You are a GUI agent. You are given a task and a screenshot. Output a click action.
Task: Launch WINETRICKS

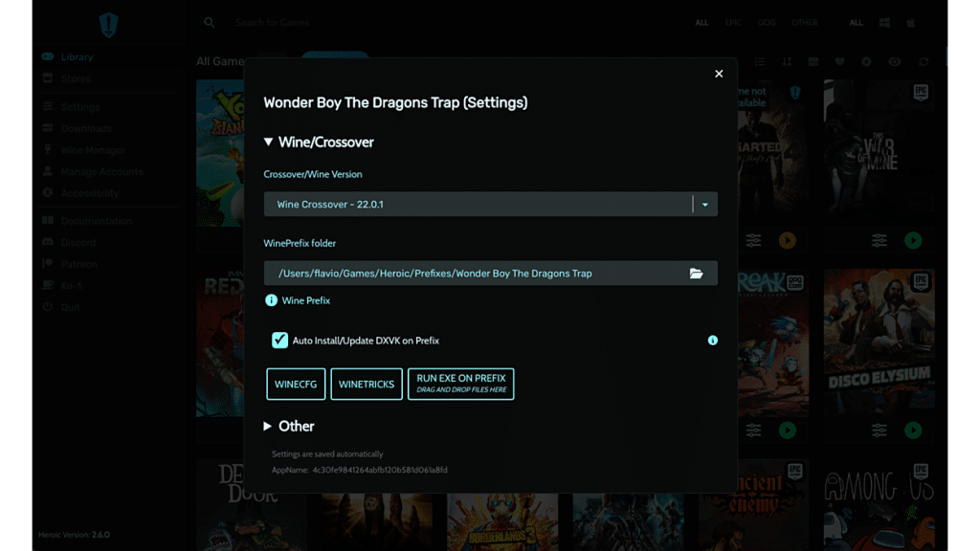pos(367,385)
